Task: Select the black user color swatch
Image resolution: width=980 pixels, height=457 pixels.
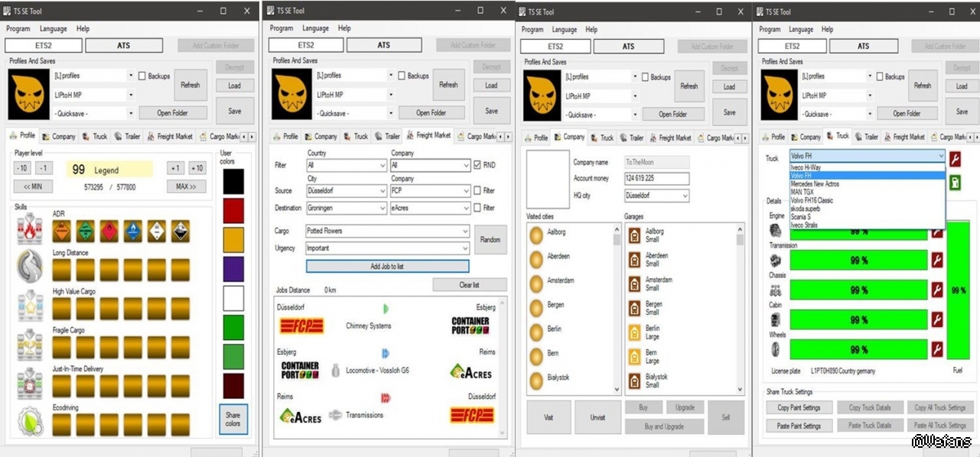Action: (233, 182)
